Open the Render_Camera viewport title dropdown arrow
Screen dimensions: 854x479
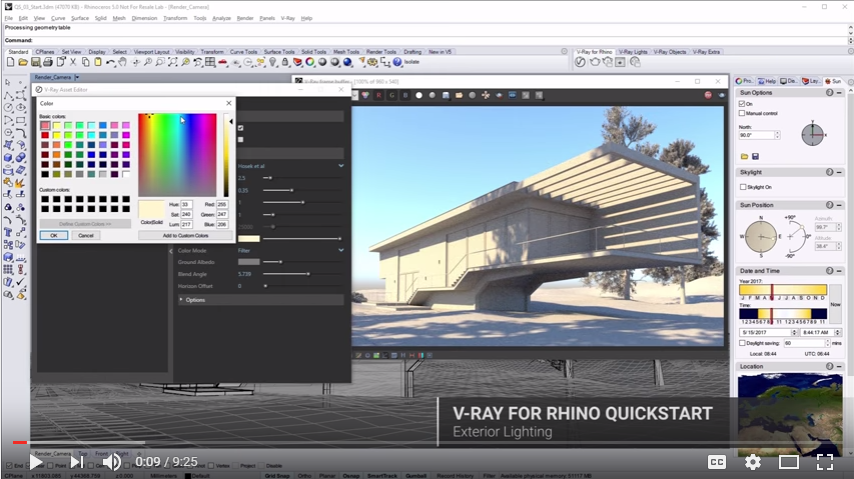click(77, 77)
